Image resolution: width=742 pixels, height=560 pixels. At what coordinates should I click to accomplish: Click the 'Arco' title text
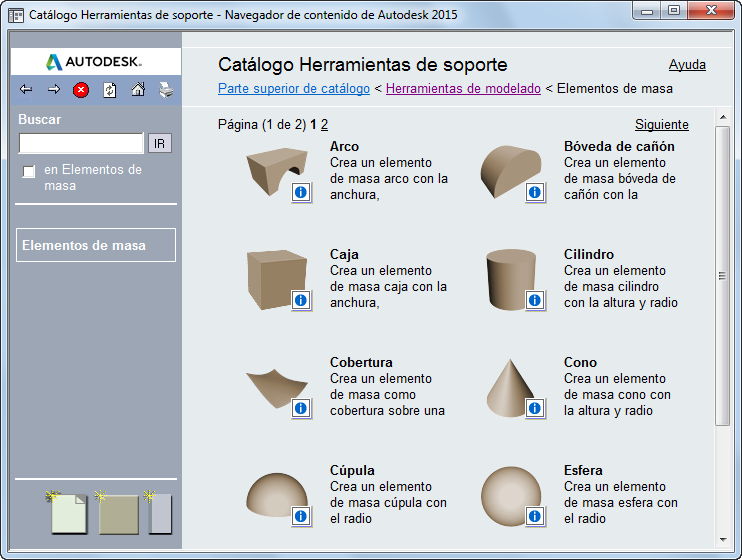(x=344, y=147)
